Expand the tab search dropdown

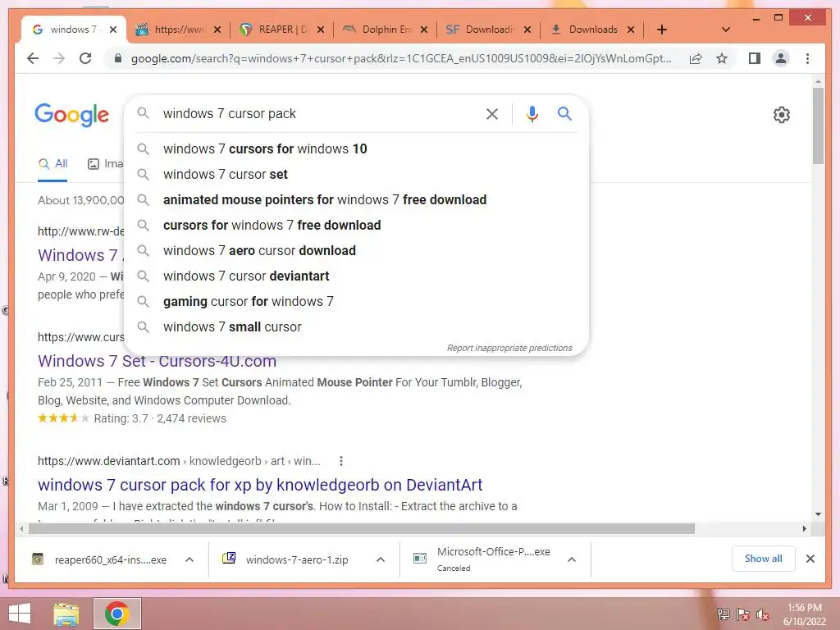point(726,30)
